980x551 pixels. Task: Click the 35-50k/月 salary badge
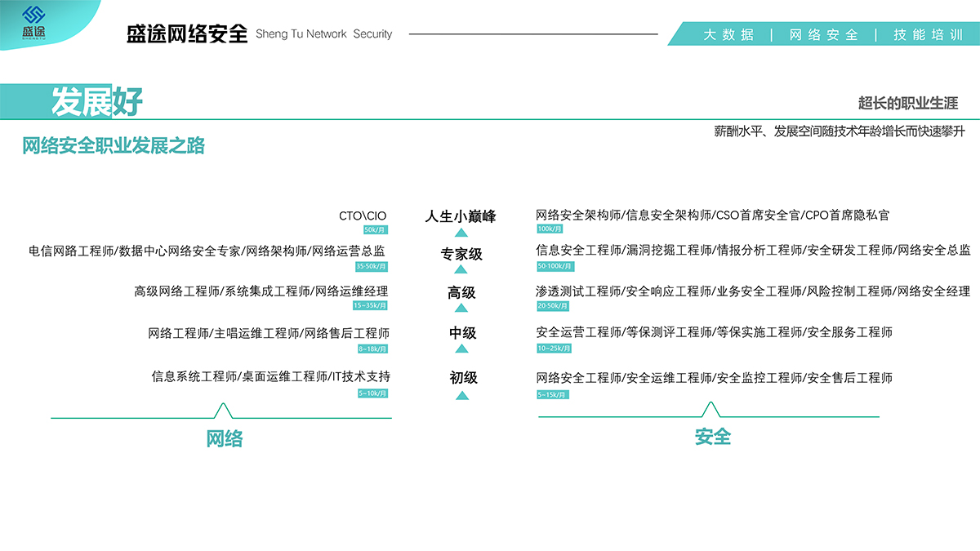coord(371,266)
